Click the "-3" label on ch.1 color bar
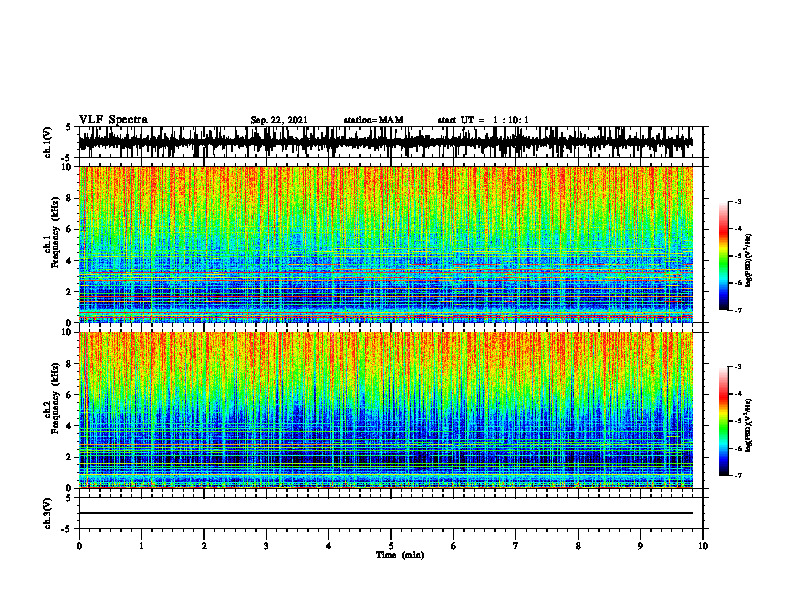This screenshot has width=792, height=612. (738, 201)
